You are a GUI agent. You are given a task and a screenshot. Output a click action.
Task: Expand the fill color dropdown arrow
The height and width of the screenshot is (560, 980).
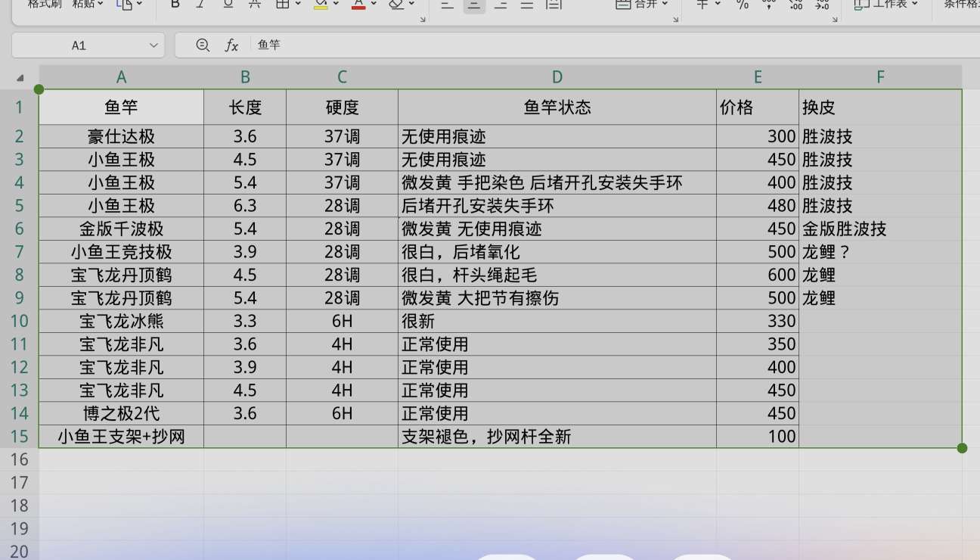click(336, 4)
